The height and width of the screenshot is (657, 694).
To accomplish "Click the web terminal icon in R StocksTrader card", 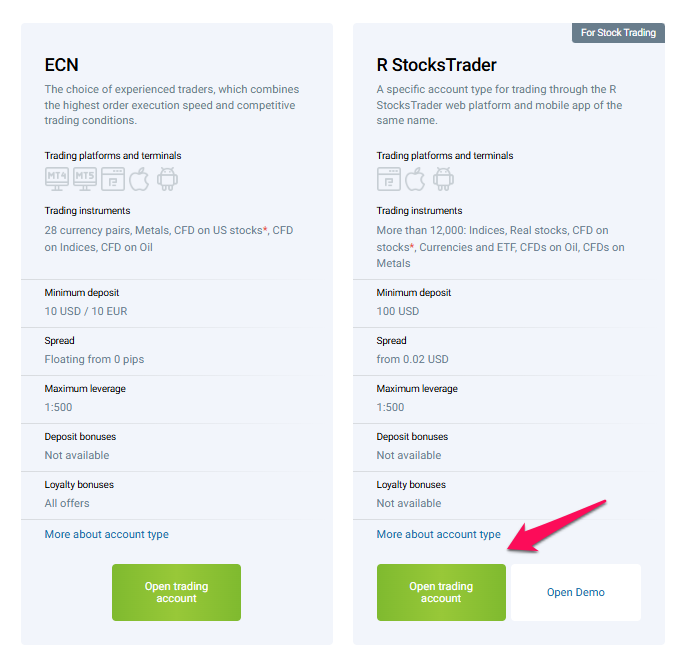I will pos(389,179).
